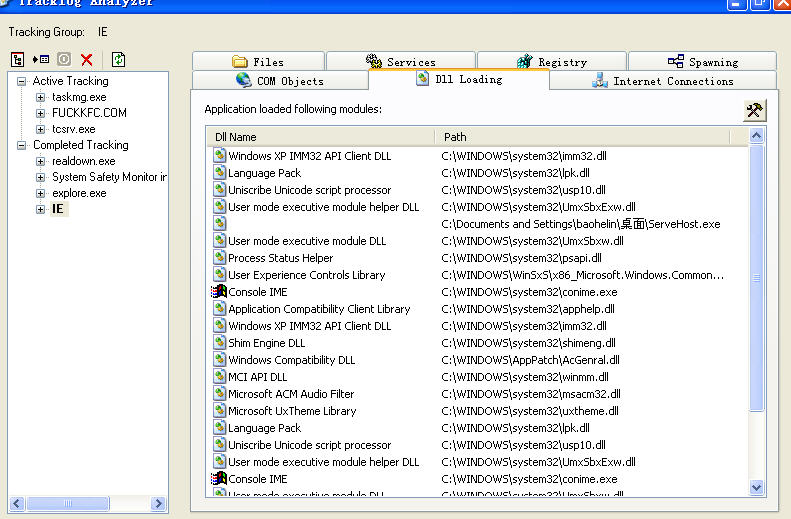791x519 pixels.
Task: Click the DLL list scrollbar down arrow
Action: pyautogui.click(x=756, y=487)
